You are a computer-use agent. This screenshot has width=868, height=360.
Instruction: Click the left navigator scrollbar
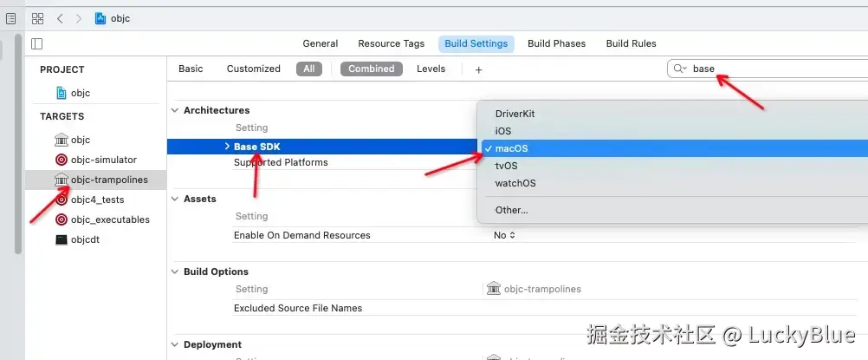point(18,144)
